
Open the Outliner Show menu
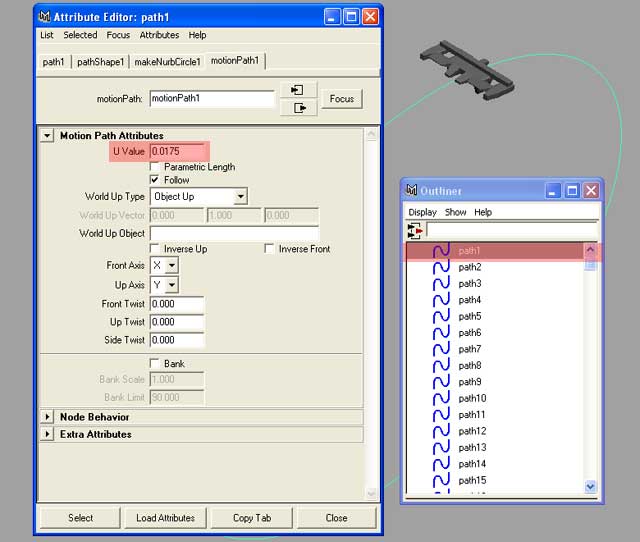tap(456, 212)
